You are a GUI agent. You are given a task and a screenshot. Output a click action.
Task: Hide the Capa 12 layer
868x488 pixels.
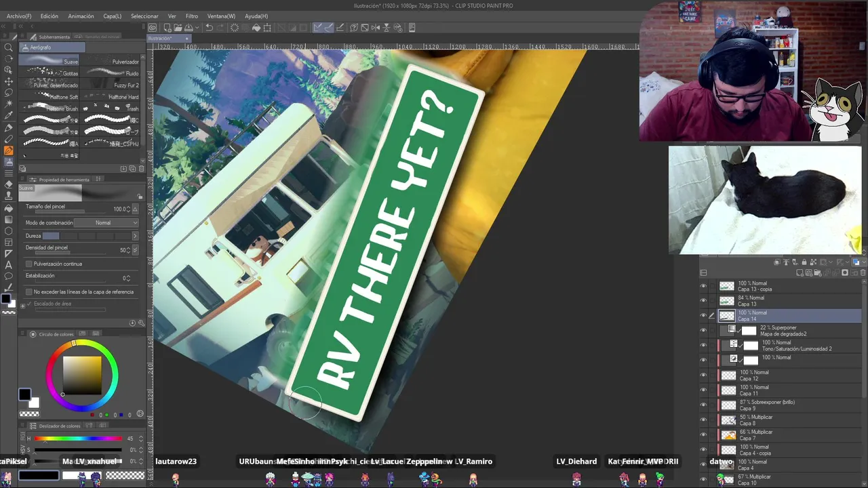point(703,375)
